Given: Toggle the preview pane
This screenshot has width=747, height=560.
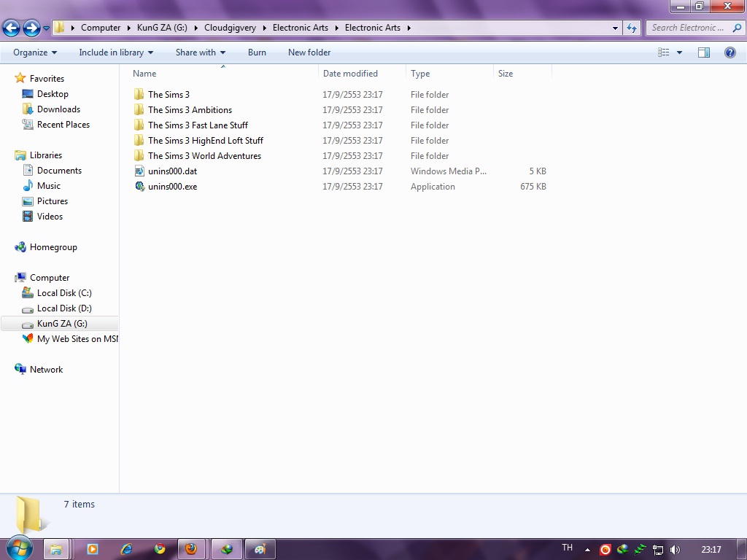Looking at the screenshot, I should point(704,52).
